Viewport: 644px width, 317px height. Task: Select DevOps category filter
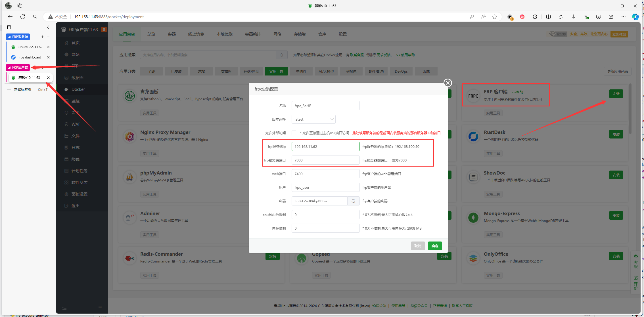tap(401, 72)
